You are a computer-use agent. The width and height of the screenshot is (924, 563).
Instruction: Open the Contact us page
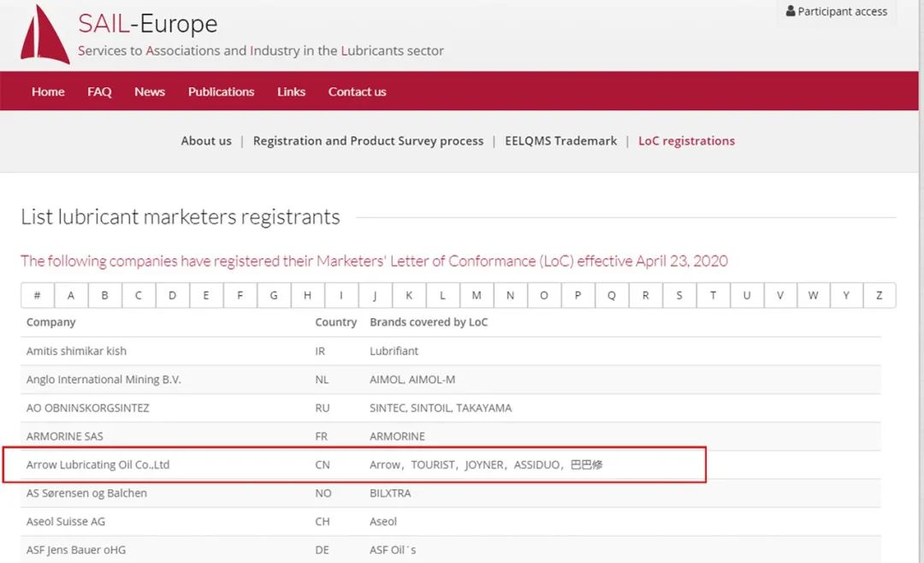357,92
